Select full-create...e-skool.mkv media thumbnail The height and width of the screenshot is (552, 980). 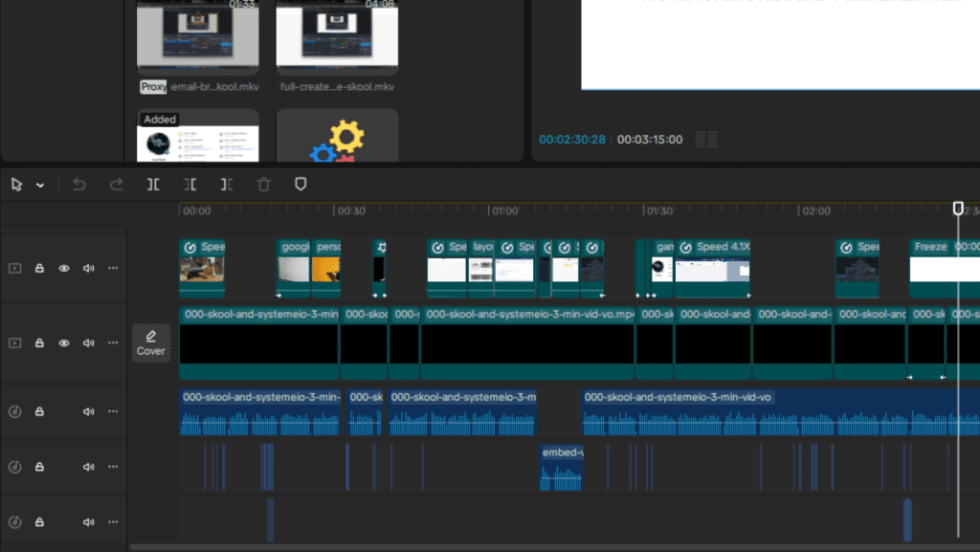(337, 36)
